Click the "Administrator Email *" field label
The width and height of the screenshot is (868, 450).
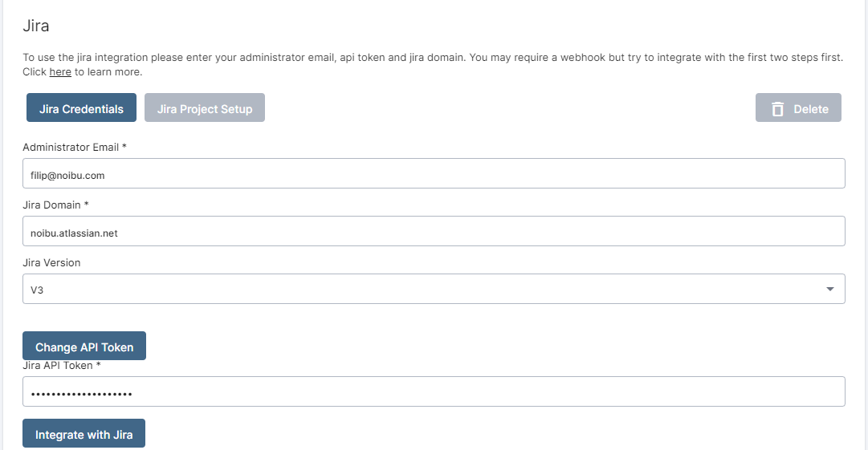point(75,147)
